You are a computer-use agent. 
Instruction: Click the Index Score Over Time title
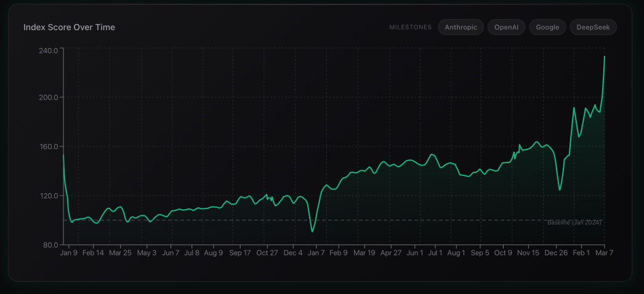(x=69, y=27)
